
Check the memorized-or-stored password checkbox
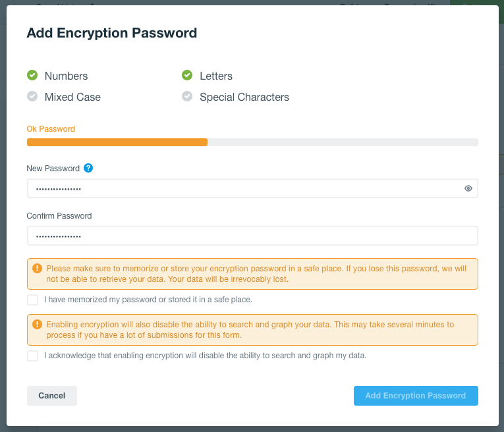coord(32,300)
